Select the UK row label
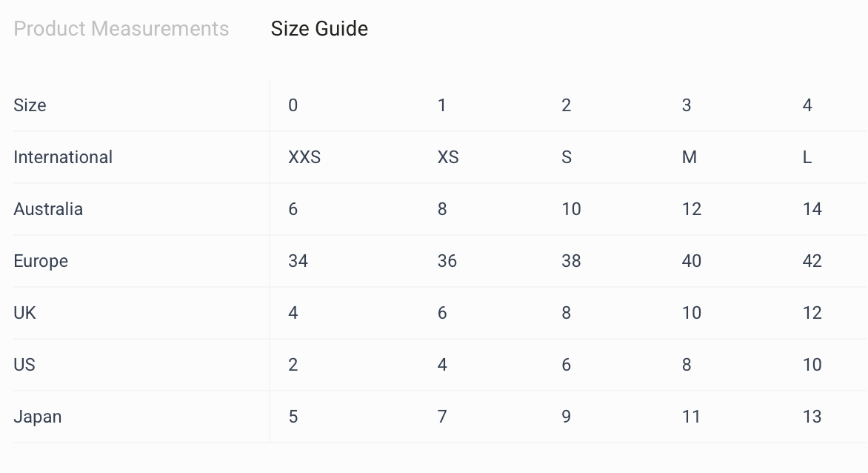Viewport: 868px width, 473px height. pos(24,313)
